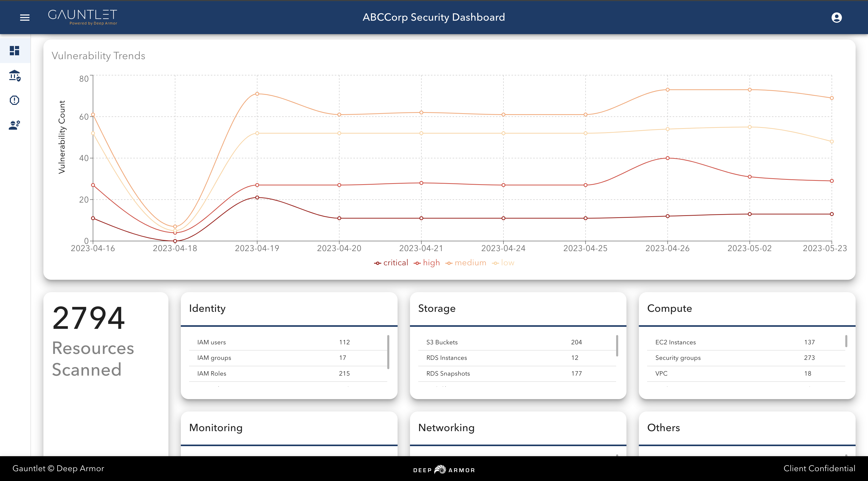The height and width of the screenshot is (481, 868).
Task: Toggle the medium series in legend
Action: pos(466,263)
